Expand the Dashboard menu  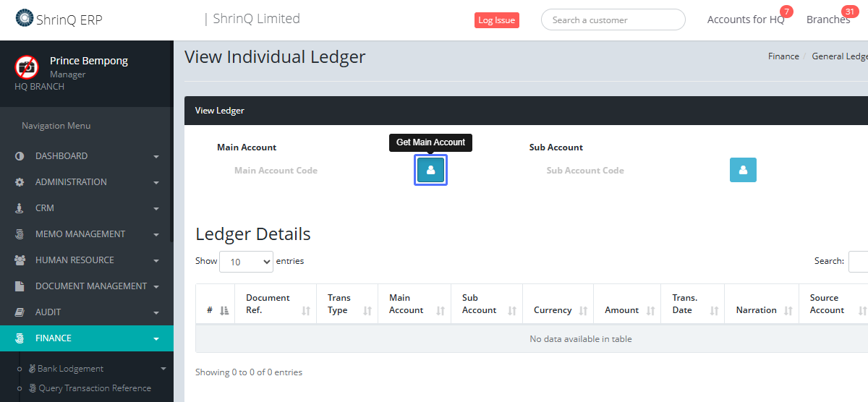(86, 156)
